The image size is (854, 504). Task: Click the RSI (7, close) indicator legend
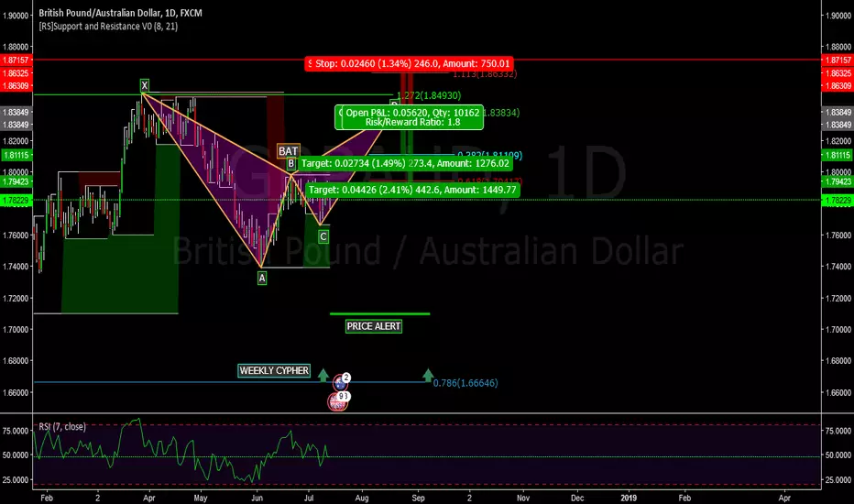click(62, 427)
